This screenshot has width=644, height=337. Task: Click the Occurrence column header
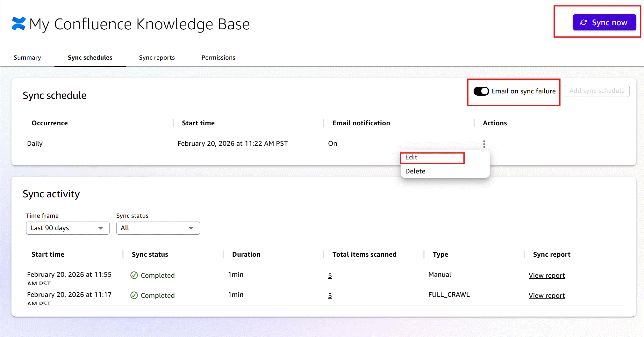(x=50, y=123)
